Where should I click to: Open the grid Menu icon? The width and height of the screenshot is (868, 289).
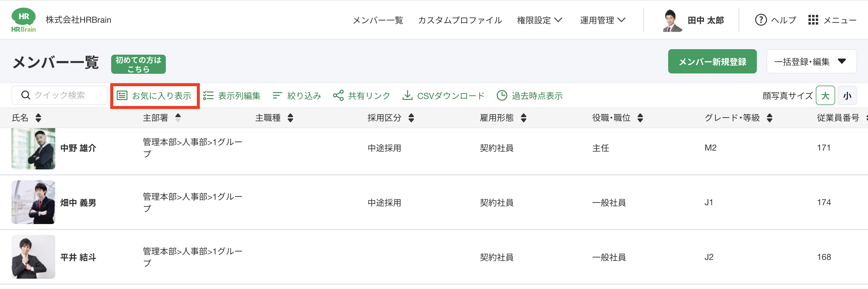pos(813,20)
